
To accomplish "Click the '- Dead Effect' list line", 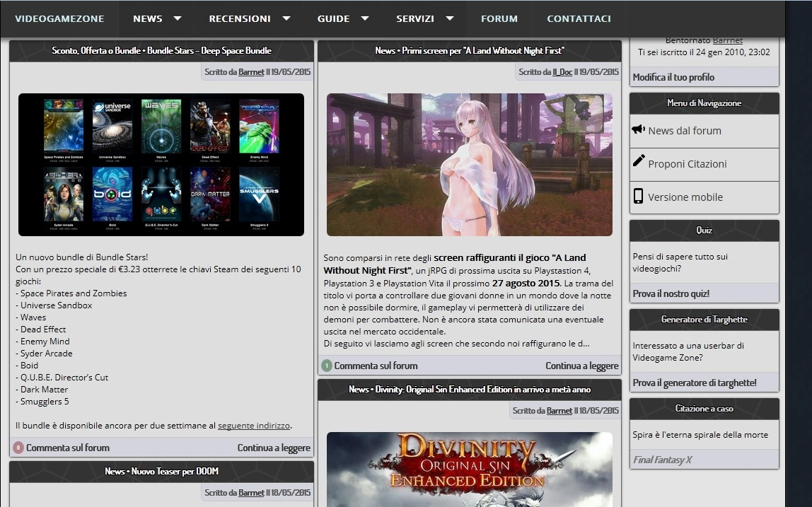I will [41, 330].
